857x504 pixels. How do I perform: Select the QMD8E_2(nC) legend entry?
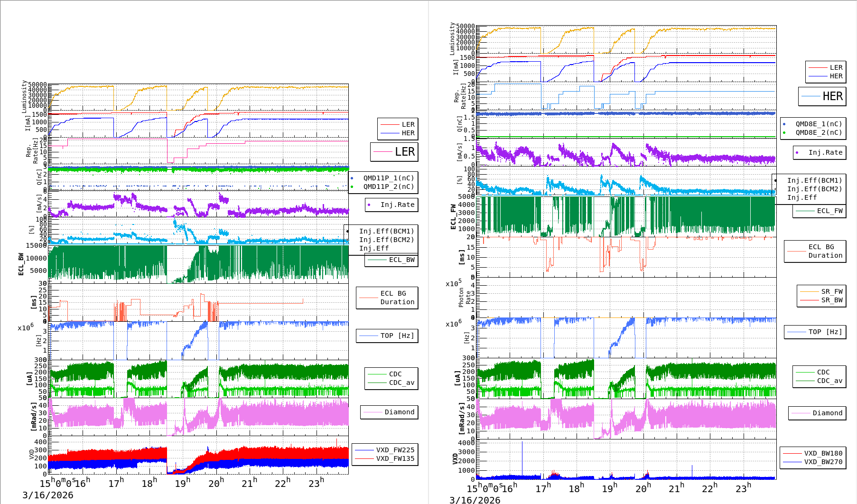819,132
